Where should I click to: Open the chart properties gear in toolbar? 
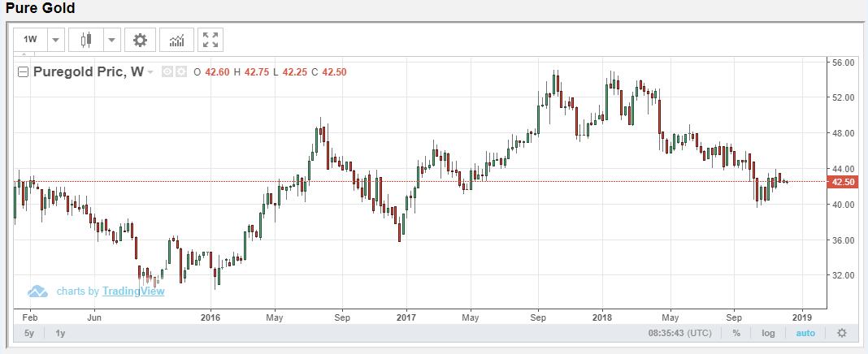[x=141, y=40]
